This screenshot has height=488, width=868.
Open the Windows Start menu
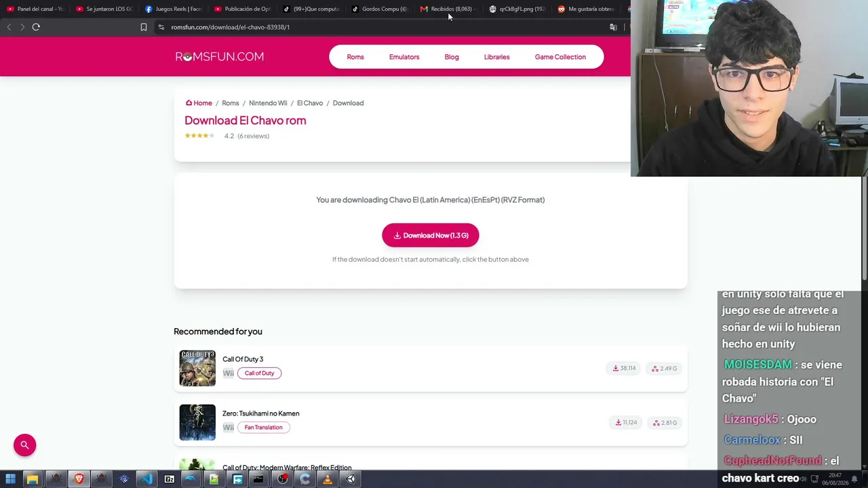(10, 479)
